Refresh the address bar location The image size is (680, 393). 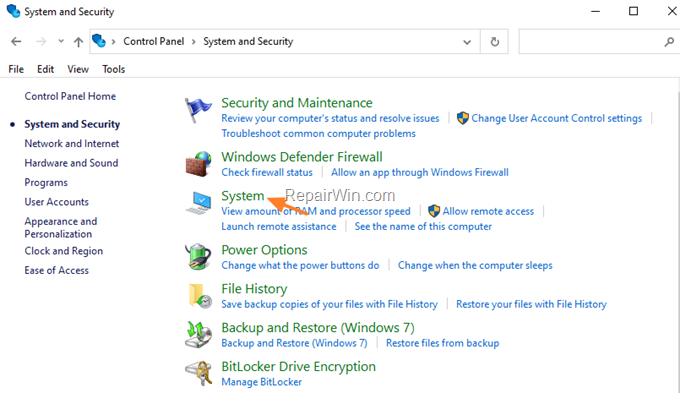tap(494, 42)
